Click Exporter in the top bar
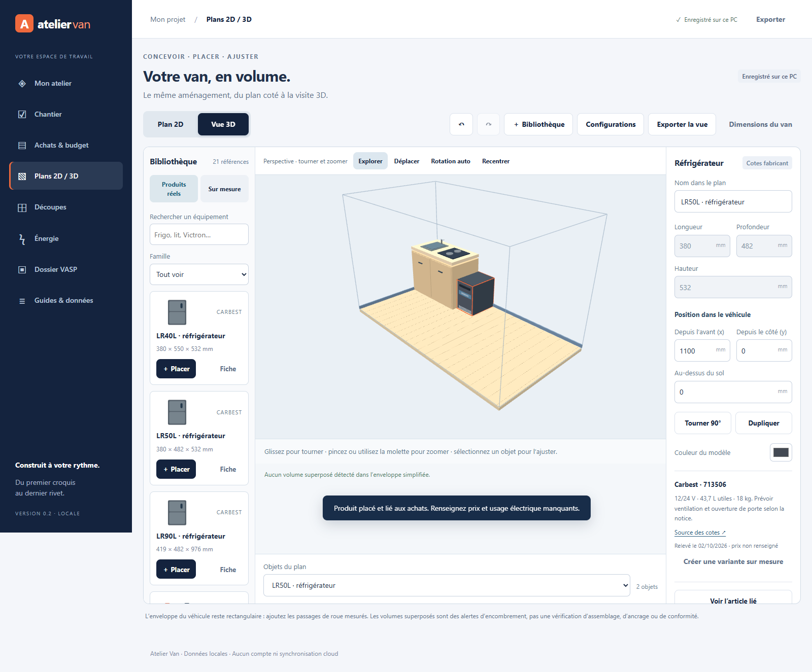 (770, 19)
